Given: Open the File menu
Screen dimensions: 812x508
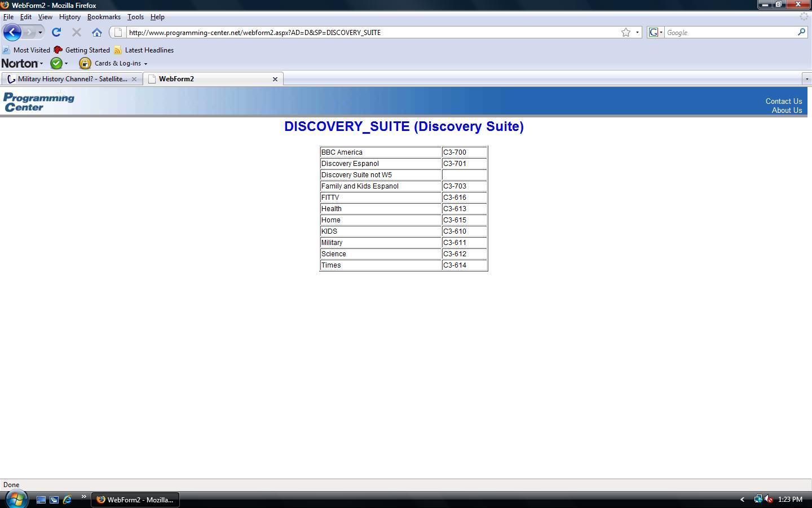Looking at the screenshot, I should 8,17.
